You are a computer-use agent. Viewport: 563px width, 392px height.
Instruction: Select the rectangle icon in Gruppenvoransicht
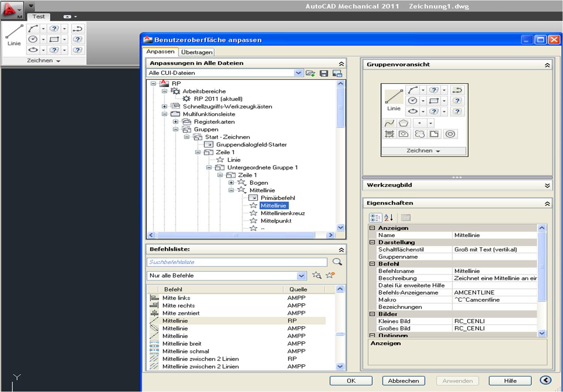(434, 101)
